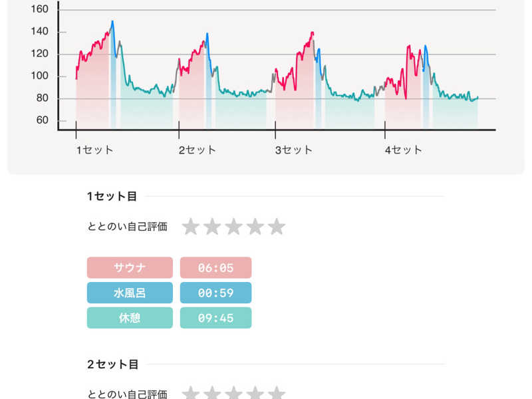The width and height of the screenshot is (532, 399).
Task: Click the 3セット marker on chart
Action: 293,150
